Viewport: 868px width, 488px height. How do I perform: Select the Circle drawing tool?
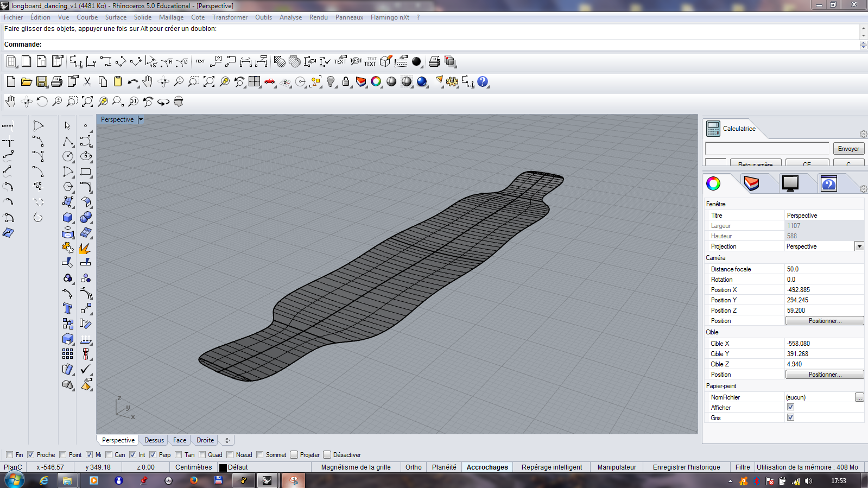point(68,156)
